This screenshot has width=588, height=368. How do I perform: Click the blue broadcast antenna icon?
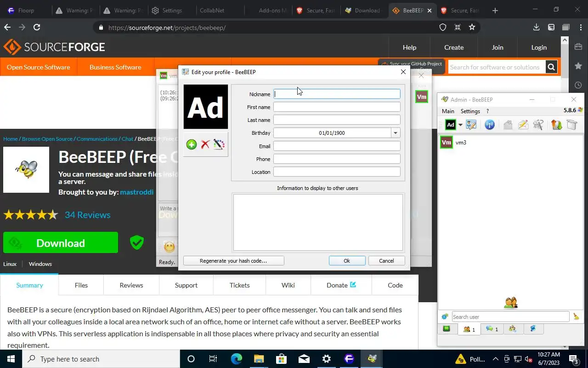coord(490,125)
